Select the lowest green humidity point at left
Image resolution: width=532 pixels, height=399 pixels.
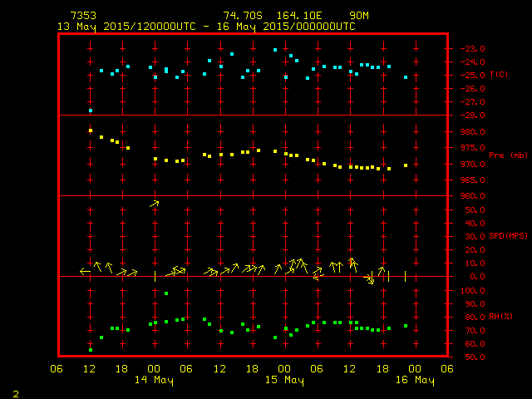point(91,350)
